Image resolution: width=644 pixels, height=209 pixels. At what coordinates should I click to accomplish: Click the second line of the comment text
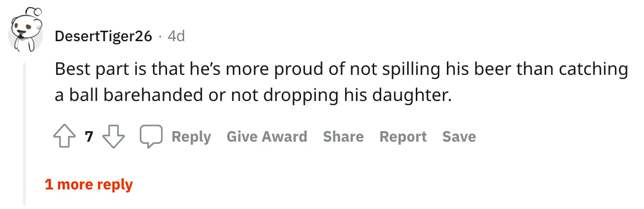tap(253, 95)
